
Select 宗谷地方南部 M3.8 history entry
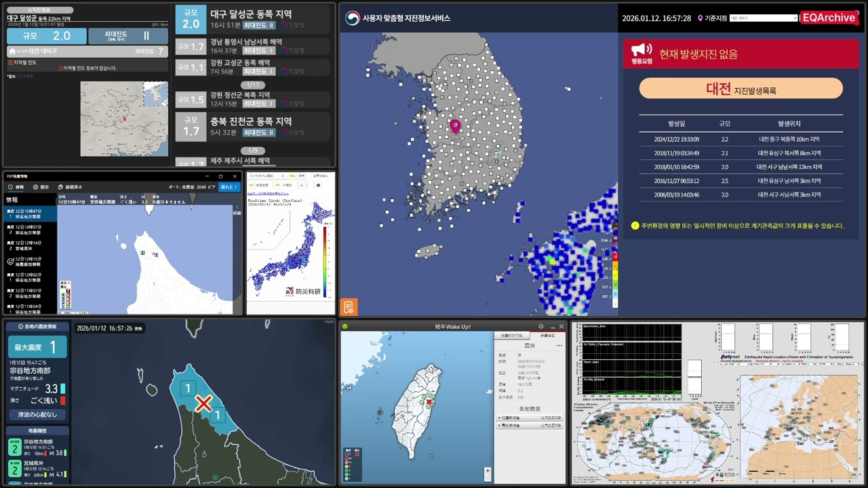click(38, 447)
